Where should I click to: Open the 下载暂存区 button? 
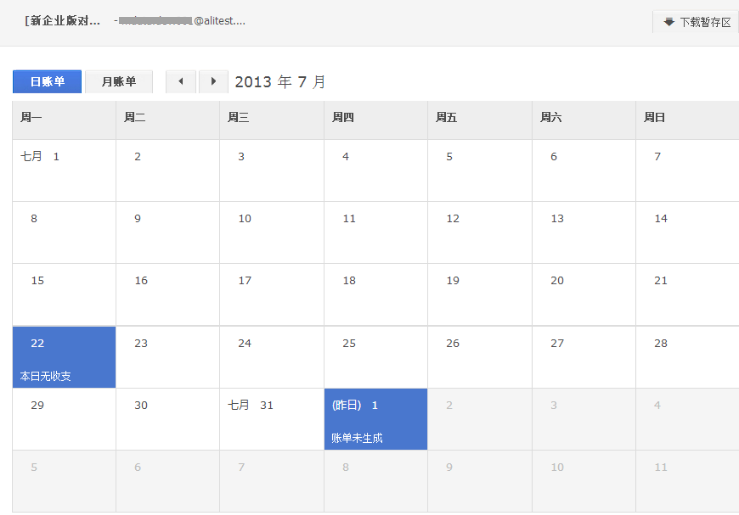(695, 22)
